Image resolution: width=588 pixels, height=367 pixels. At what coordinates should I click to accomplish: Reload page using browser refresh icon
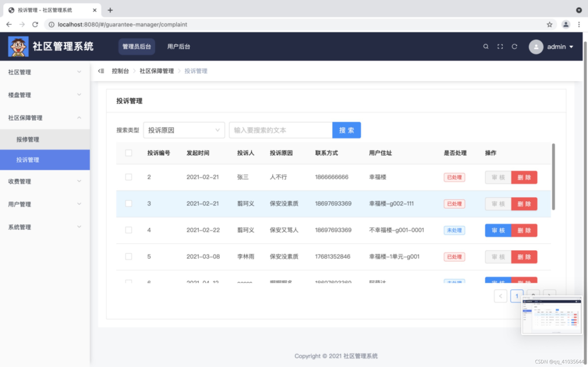pyautogui.click(x=35, y=24)
